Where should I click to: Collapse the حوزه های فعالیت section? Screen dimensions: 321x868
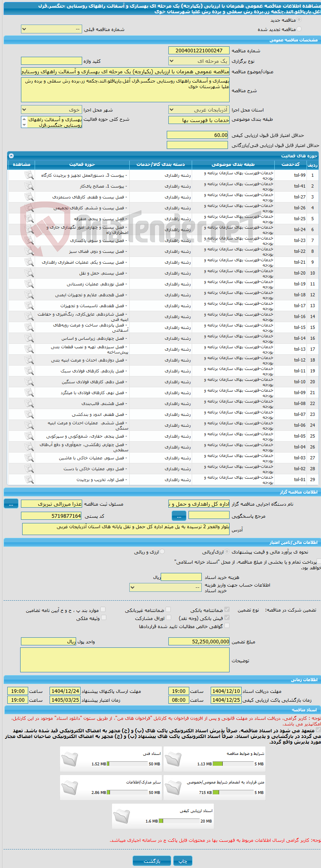11,155
